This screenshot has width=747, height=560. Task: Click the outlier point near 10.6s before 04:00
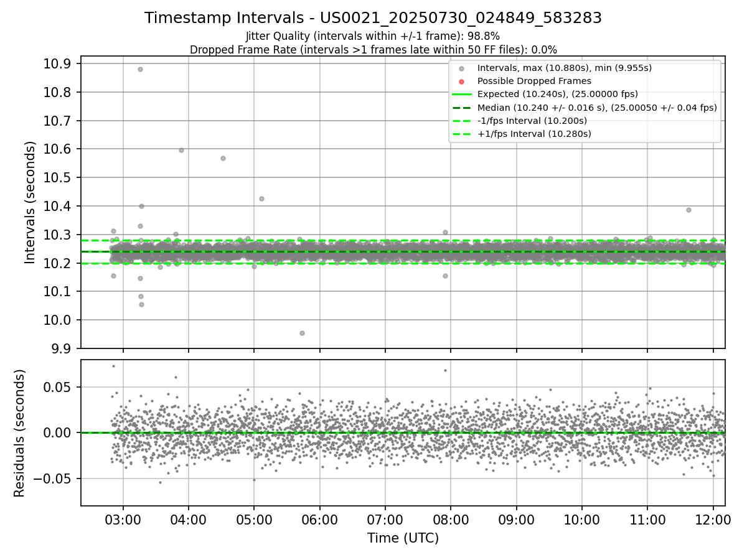[181, 150]
